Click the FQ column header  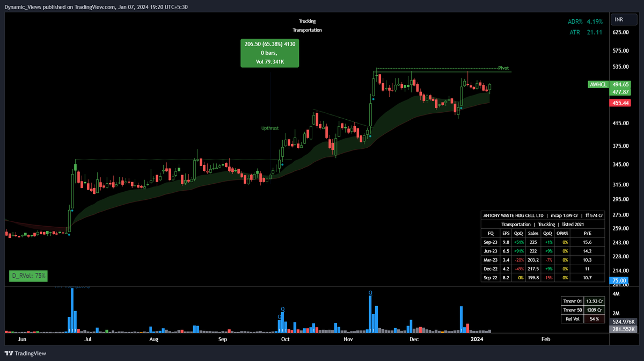[491, 233]
